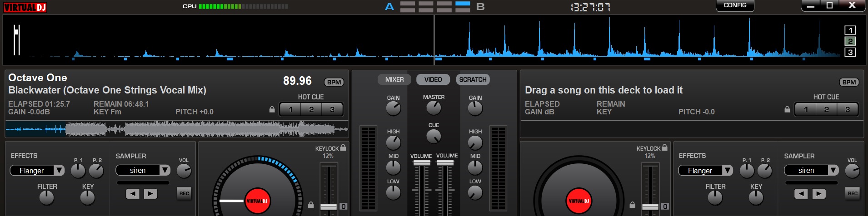Click right deck sampler VOL knob
868x216 pixels.
pyautogui.click(x=852, y=171)
